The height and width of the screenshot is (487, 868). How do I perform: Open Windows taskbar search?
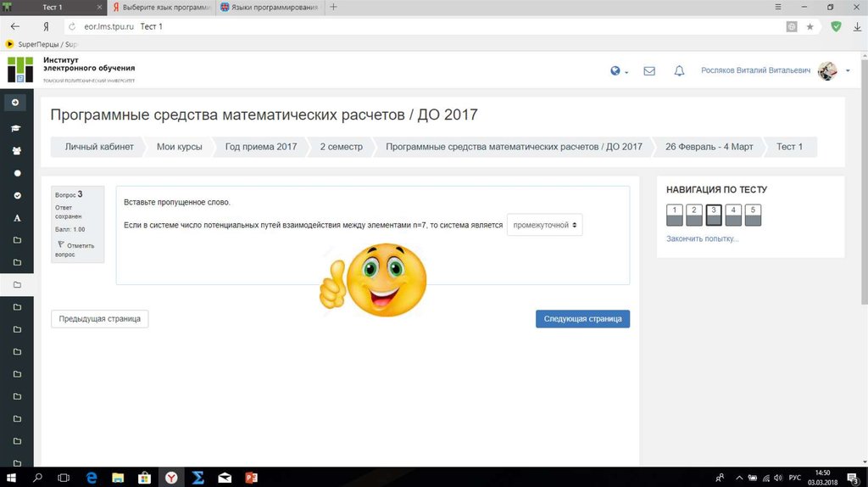tap(37, 478)
